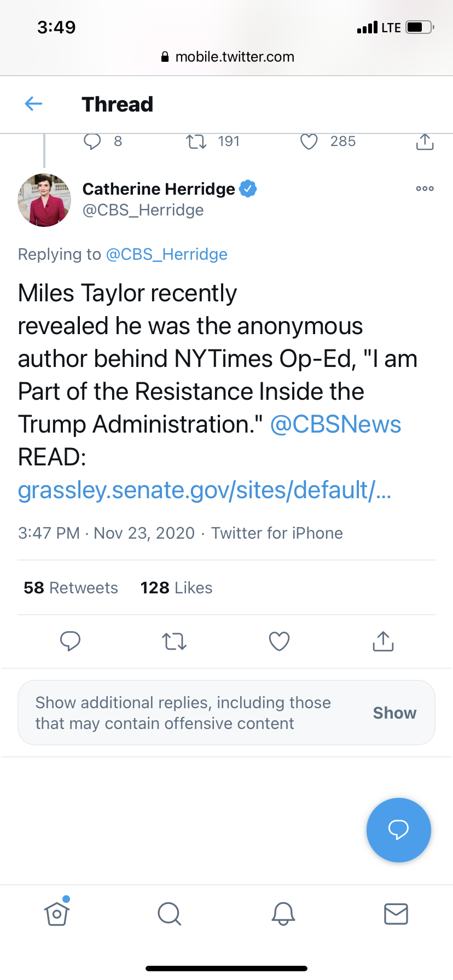The image size is (453, 980).
Task: Open the Search tab magnifier icon
Action: (x=170, y=913)
